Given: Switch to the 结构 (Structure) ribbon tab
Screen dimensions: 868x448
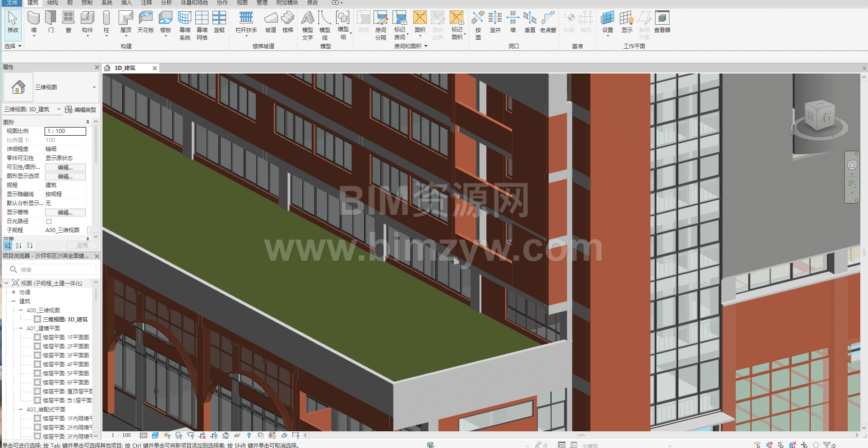Looking at the screenshot, I should 53,3.
